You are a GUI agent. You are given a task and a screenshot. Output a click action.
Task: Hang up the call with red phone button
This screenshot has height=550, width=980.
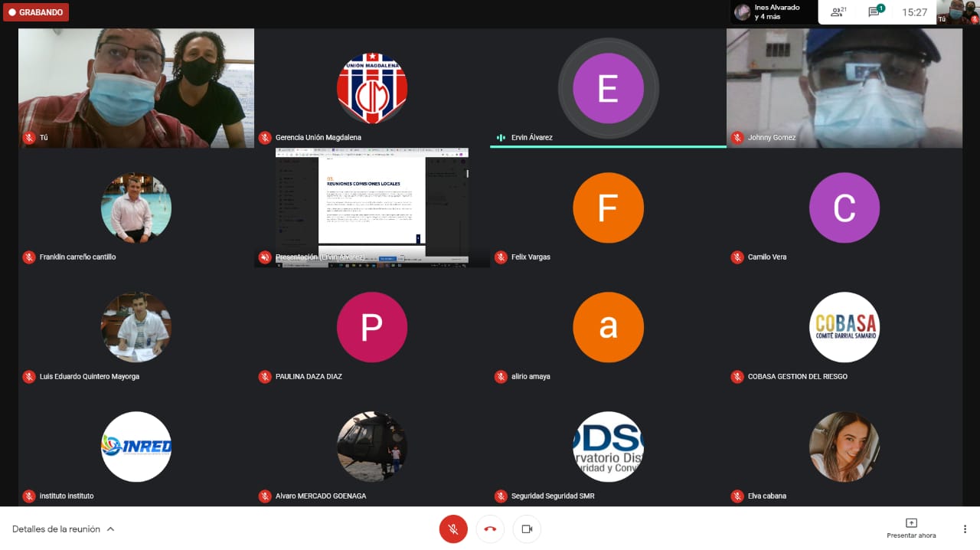(490, 529)
